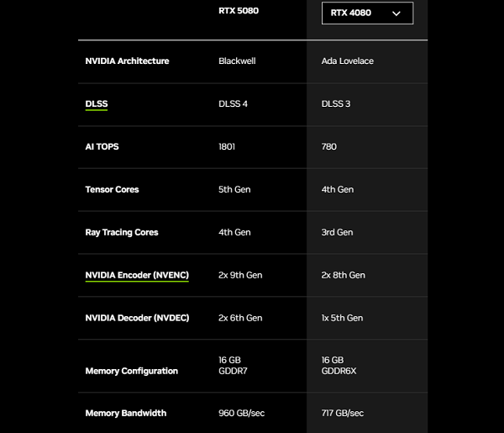This screenshot has width=504, height=433.
Task: Click the 3rd Gen Ray Tracing value
Action: [337, 232]
